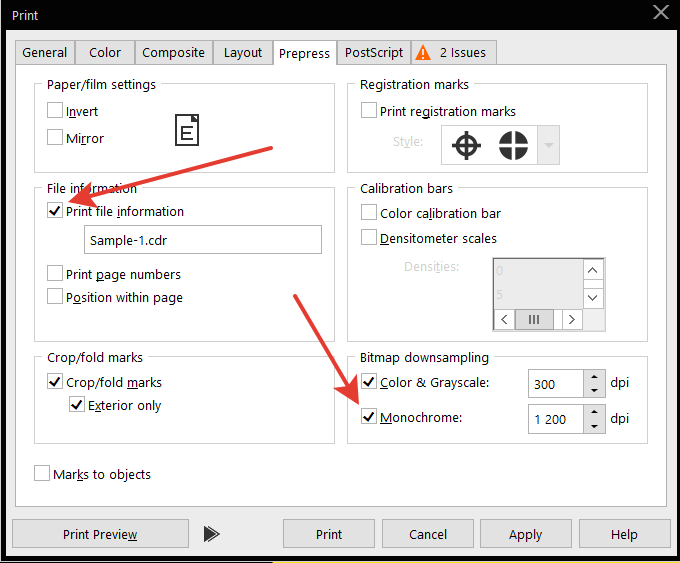Switch to the Color tab
The width and height of the screenshot is (680, 563).
click(x=105, y=52)
